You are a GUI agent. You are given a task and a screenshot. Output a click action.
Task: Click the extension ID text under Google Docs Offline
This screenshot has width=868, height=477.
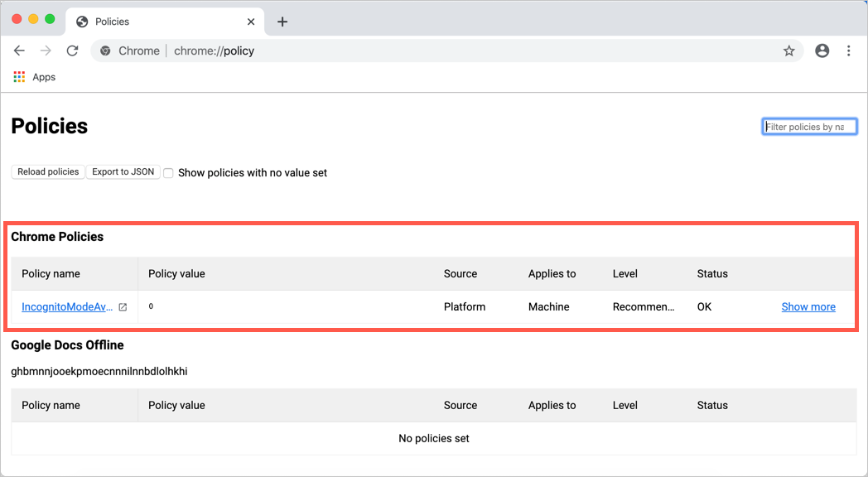click(99, 371)
